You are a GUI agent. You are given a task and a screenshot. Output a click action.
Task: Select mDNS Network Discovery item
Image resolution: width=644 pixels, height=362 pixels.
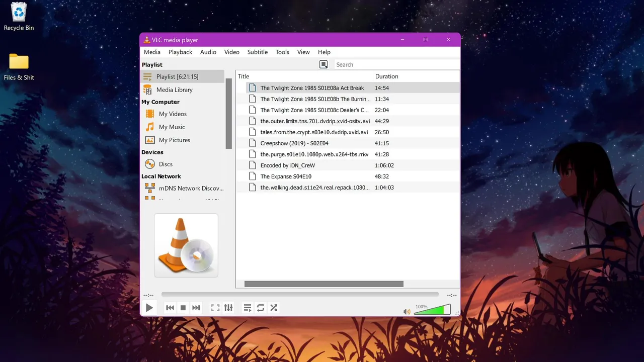[183, 188]
